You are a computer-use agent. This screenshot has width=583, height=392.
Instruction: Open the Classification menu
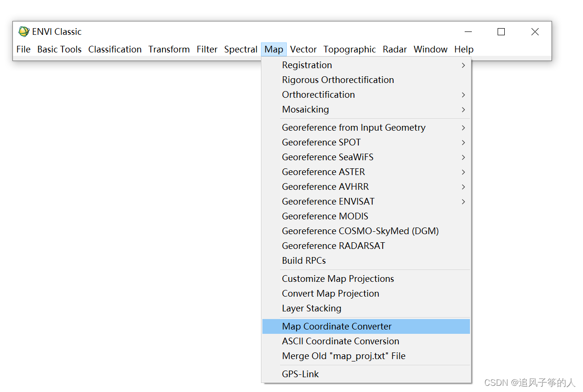pyautogui.click(x=115, y=49)
